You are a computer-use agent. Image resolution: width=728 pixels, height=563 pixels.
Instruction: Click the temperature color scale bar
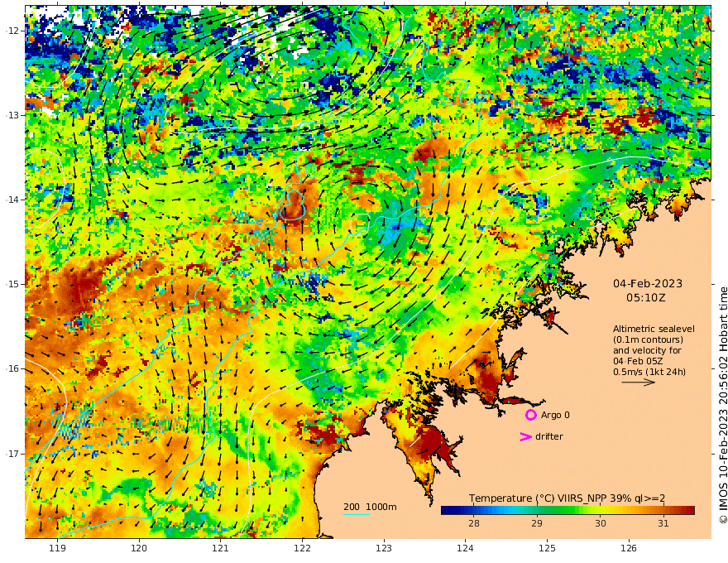(x=568, y=511)
